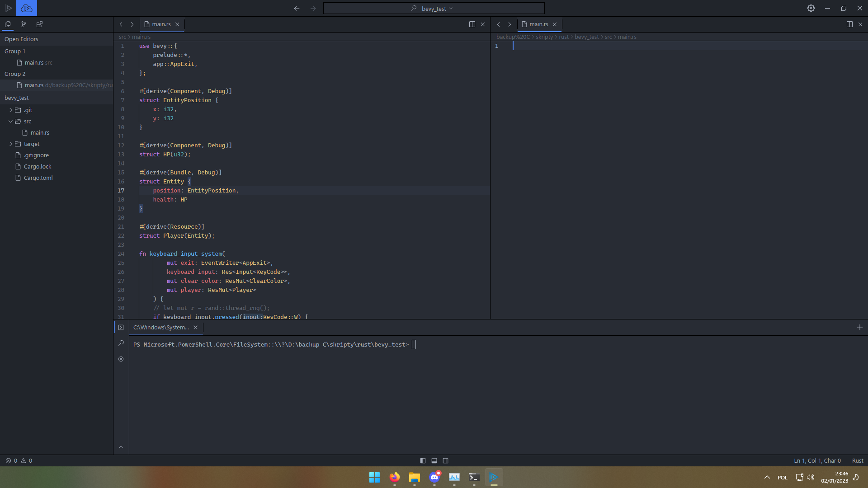Select the terminal icon in the panel sidebar
This screenshot has height=488, width=868.
(x=121, y=327)
